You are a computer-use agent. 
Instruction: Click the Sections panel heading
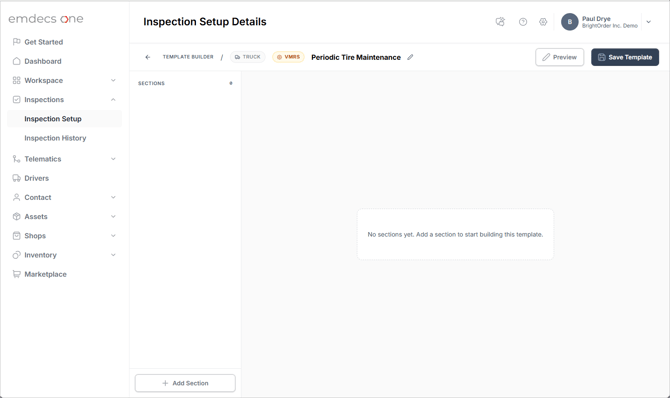pos(151,83)
